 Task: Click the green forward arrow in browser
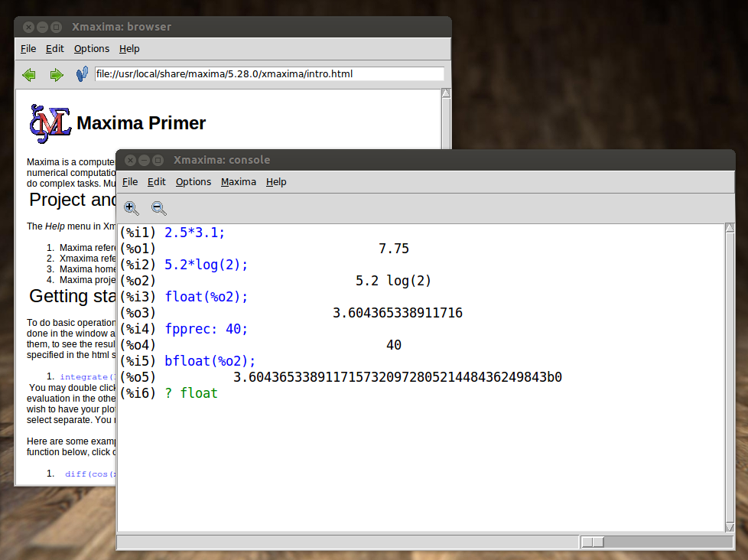[x=56, y=74]
